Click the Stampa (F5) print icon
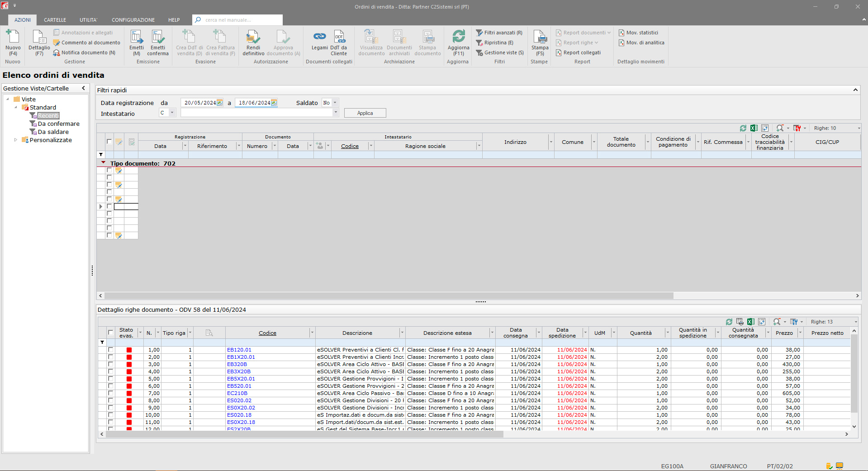868x471 pixels. 540,37
